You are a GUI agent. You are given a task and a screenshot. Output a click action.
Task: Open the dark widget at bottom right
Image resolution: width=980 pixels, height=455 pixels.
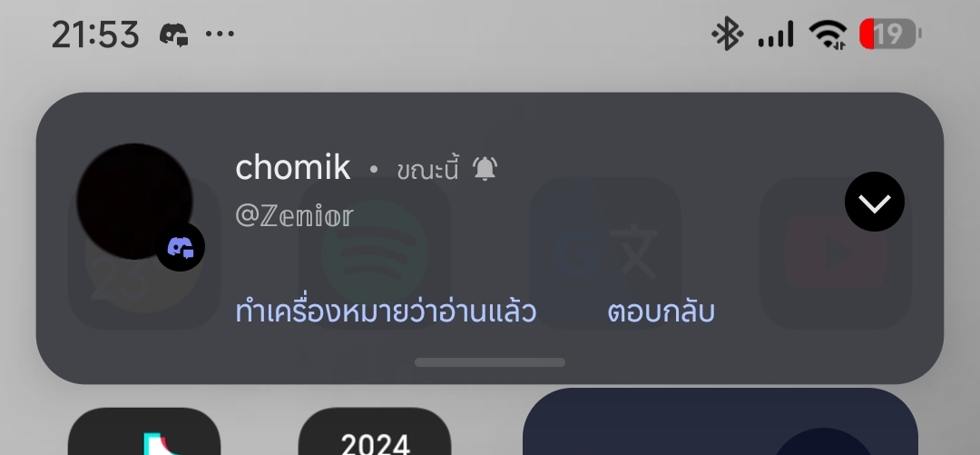(x=720, y=421)
